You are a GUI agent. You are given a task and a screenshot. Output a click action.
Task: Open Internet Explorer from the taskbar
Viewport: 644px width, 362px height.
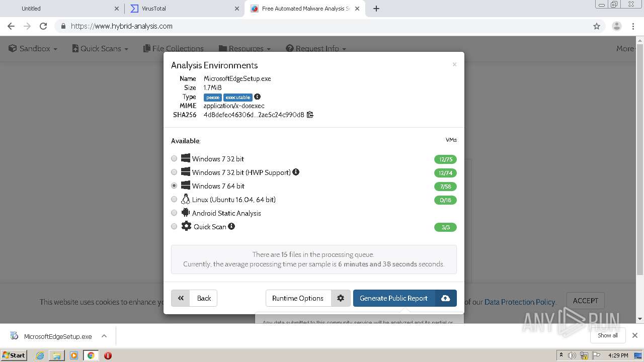pos(40,355)
